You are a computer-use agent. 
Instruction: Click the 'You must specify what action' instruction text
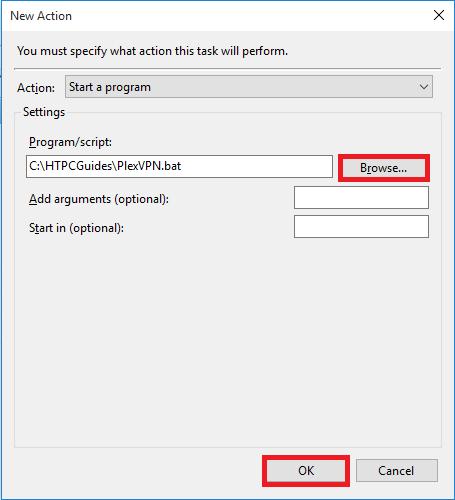point(152,51)
